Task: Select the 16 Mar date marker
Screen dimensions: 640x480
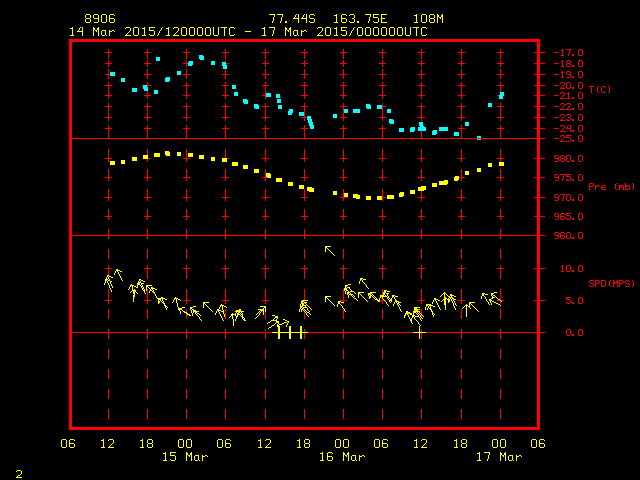Action: click(x=341, y=457)
